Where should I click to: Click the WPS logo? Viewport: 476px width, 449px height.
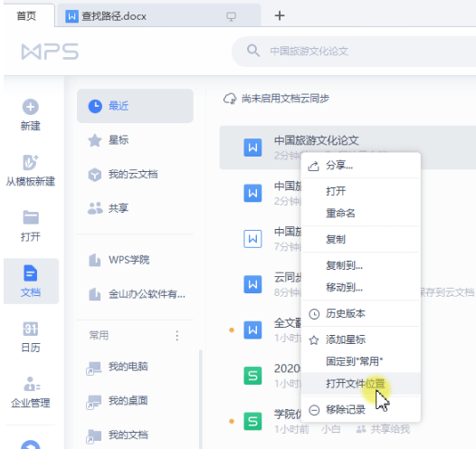[x=50, y=52]
